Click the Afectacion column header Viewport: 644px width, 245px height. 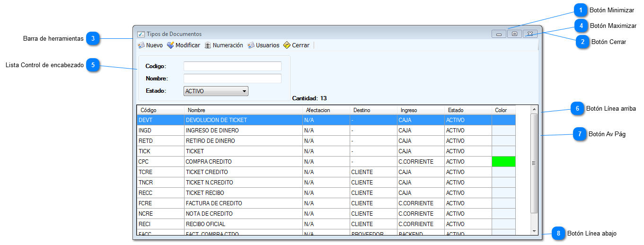click(x=326, y=110)
